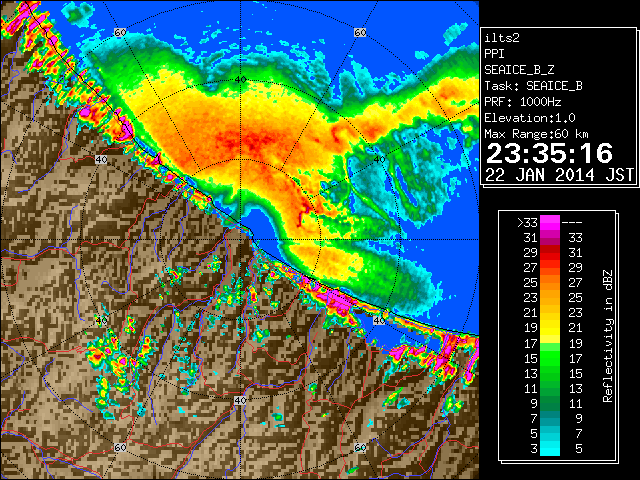Click upper-bound '15' in the 13–15 legend row
Viewport: 640px width, 480px height.
click(x=575, y=373)
